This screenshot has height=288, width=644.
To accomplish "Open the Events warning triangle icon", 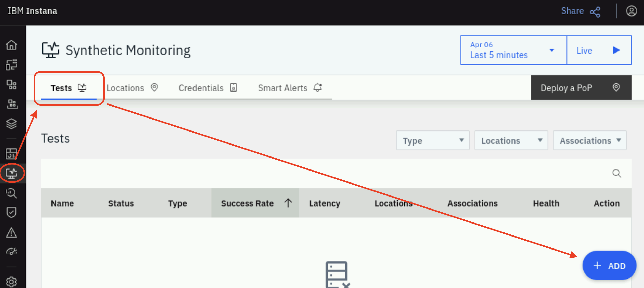I will (11, 232).
